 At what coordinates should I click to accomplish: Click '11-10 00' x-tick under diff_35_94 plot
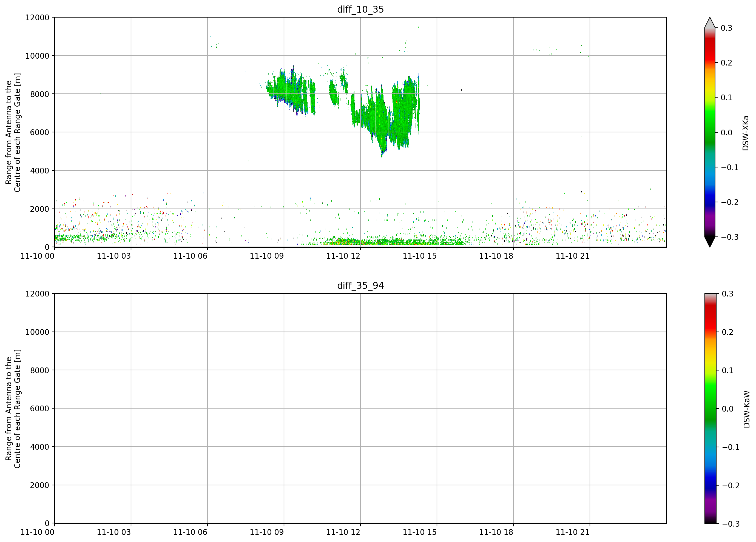(x=37, y=532)
